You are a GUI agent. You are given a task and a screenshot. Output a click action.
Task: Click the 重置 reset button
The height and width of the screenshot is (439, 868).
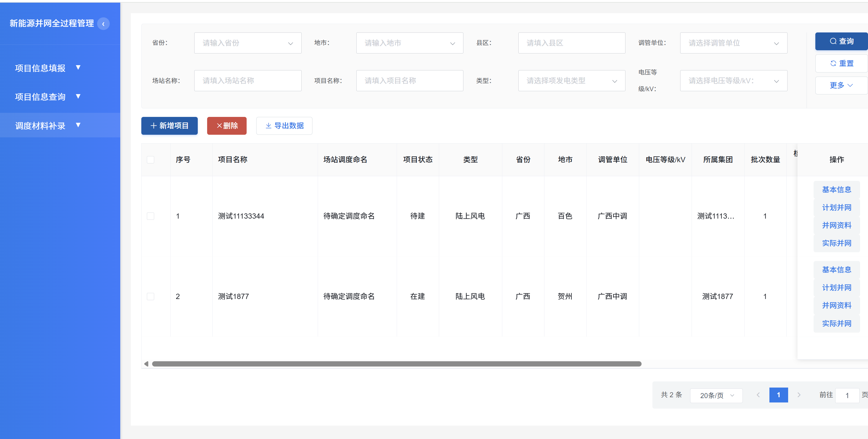pos(841,64)
